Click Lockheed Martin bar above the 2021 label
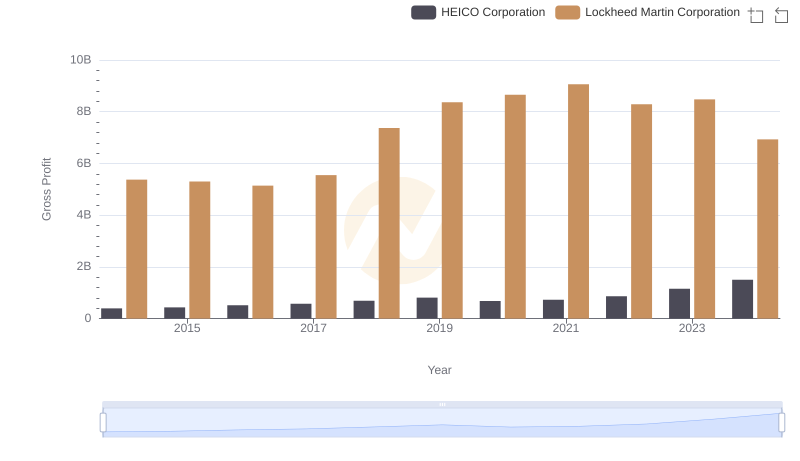This screenshot has height=461, width=800. tap(579, 201)
